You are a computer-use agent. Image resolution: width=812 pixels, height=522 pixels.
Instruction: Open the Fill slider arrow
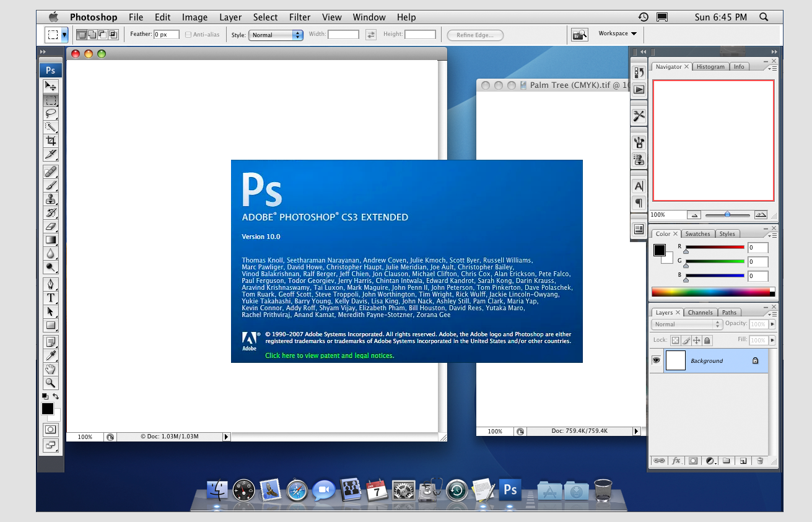click(772, 340)
